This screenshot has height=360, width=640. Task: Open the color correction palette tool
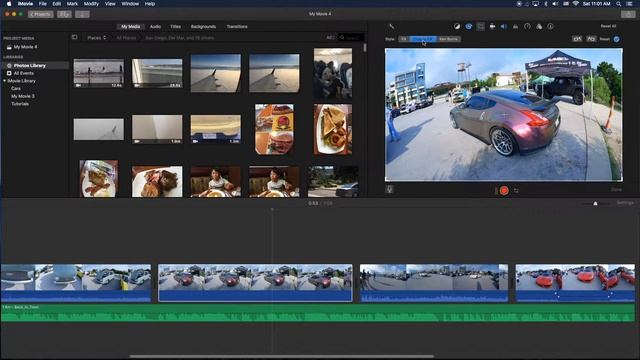click(x=469, y=27)
